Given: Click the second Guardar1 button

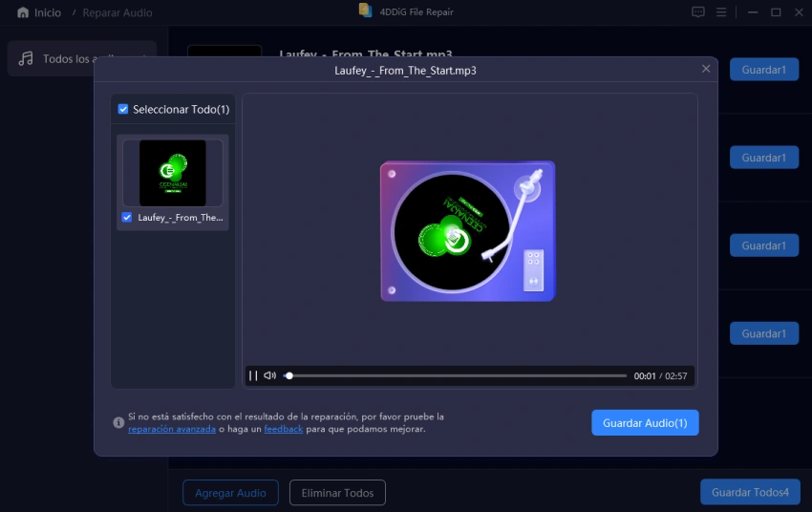Looking at the screenshot, I should 764,158.
